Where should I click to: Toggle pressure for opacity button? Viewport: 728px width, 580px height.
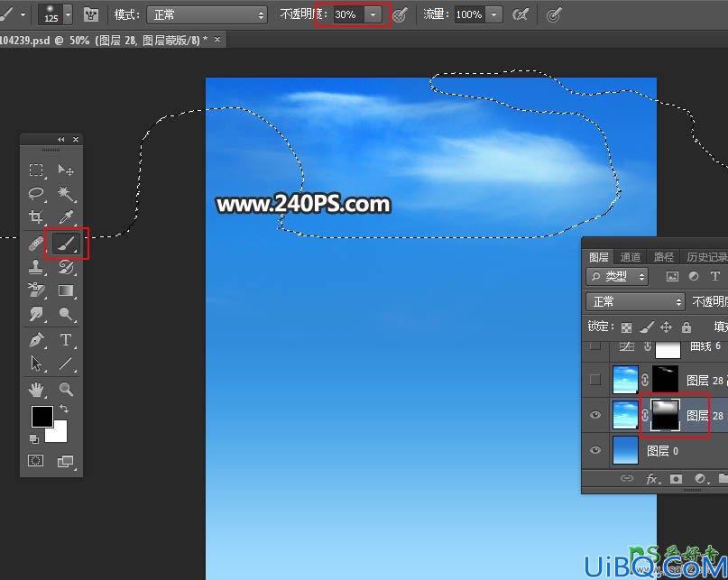400,14
